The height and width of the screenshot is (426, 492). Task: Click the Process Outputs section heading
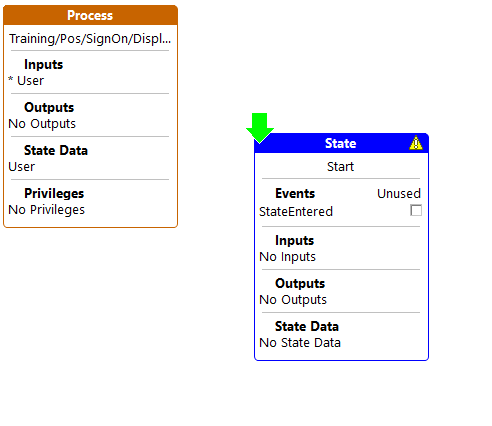click(x=49, y=107)
